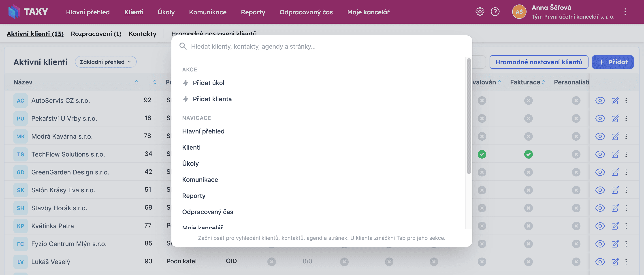This screenshot has width=644, height=275.
Task: Toggle green Fakturace check for TechFlow Solutions
Action: coord(528,154)
